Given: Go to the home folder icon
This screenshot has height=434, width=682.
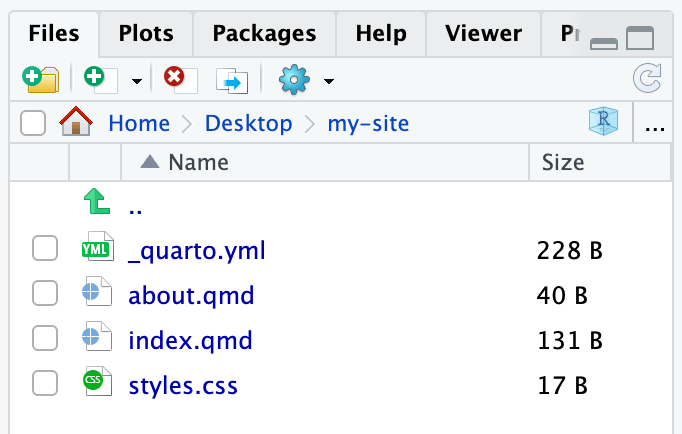Looking at the screenshot, I should [x=76, y=123].
